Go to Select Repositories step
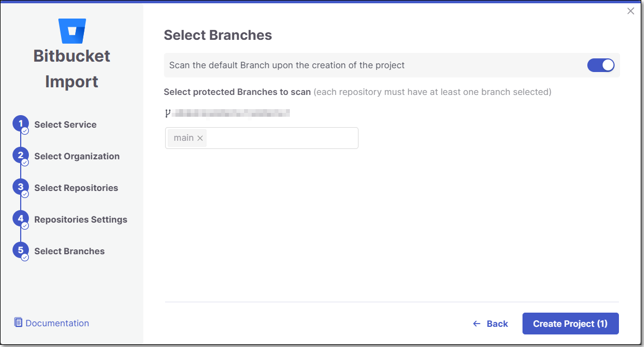The height and width of the screenshot is (347, 644). tap(76, 188)
